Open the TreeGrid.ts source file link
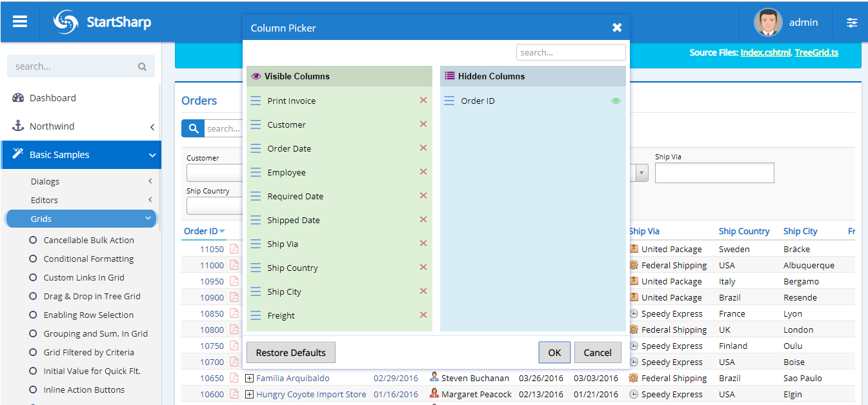Viewport: 868px width, 405px height. pyautogui.click(x=816, y=52)
